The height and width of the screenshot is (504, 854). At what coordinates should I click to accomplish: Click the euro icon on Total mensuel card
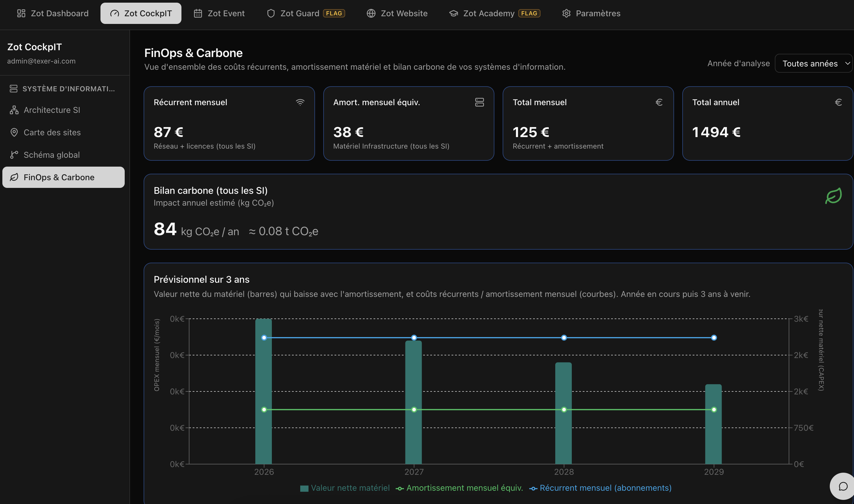pos(659,102)
